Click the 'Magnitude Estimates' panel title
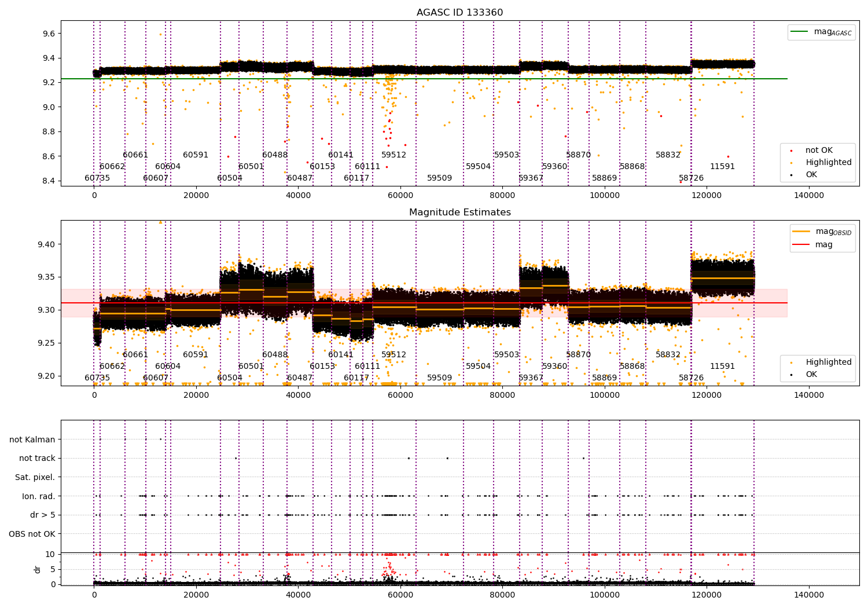 pyautogui.click(x=460, y=213)
